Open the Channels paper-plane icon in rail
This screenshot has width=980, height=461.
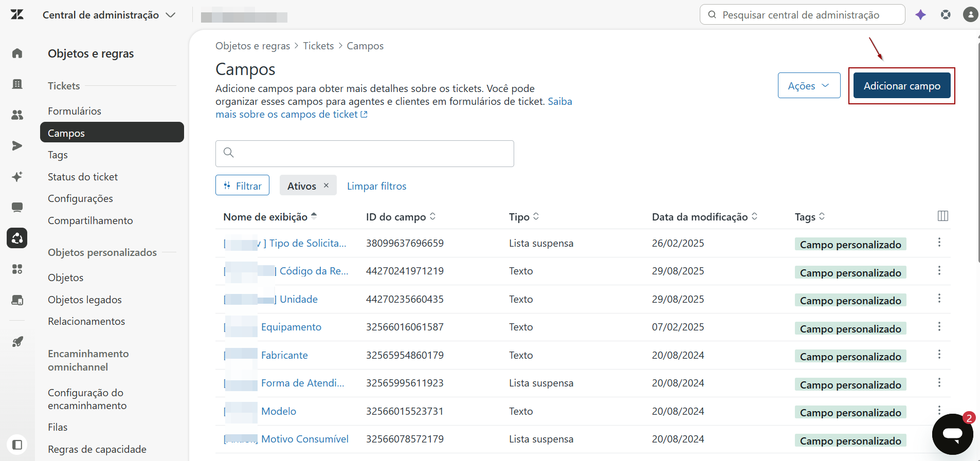tap(17, 146)
